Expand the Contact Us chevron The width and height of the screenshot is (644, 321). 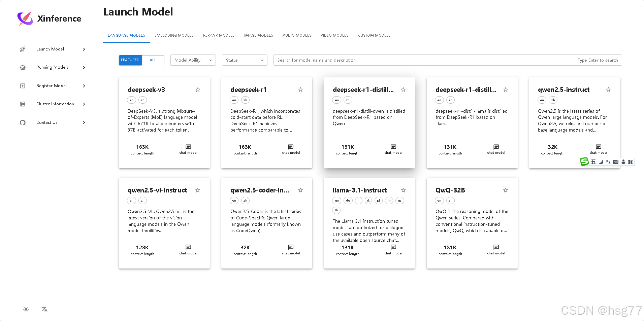(84, 122)
